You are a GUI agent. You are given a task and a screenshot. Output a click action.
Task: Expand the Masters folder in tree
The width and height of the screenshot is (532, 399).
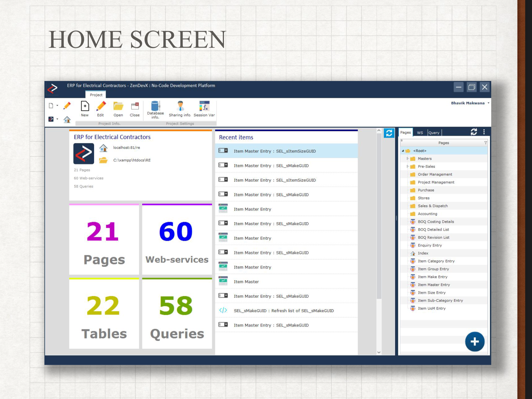click(407, 158)
